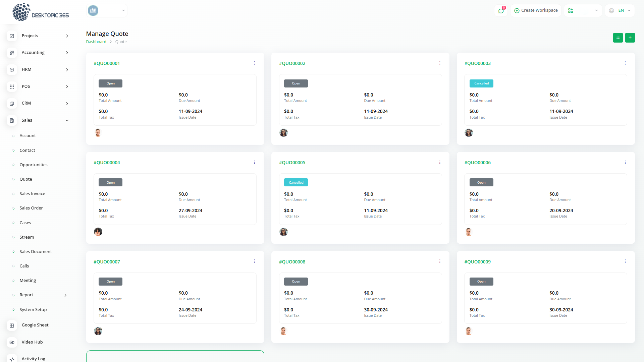Open Contact under Sales

click(27, 150)
